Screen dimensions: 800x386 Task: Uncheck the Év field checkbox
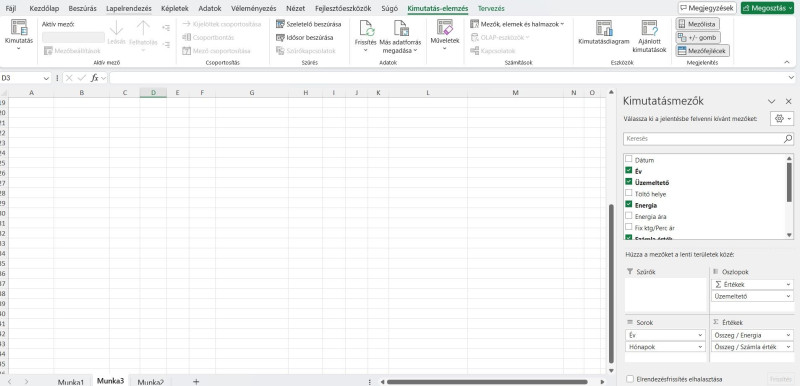[x=629, y=170]
